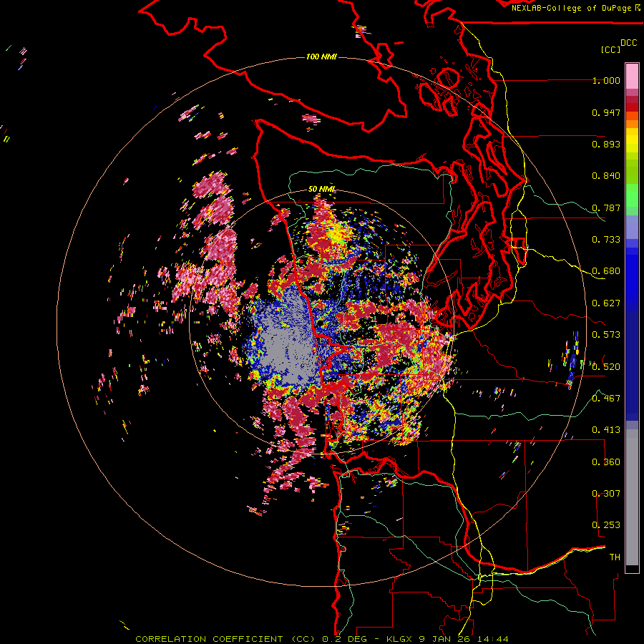Click the 0.733 scale value

pos(606,240)
